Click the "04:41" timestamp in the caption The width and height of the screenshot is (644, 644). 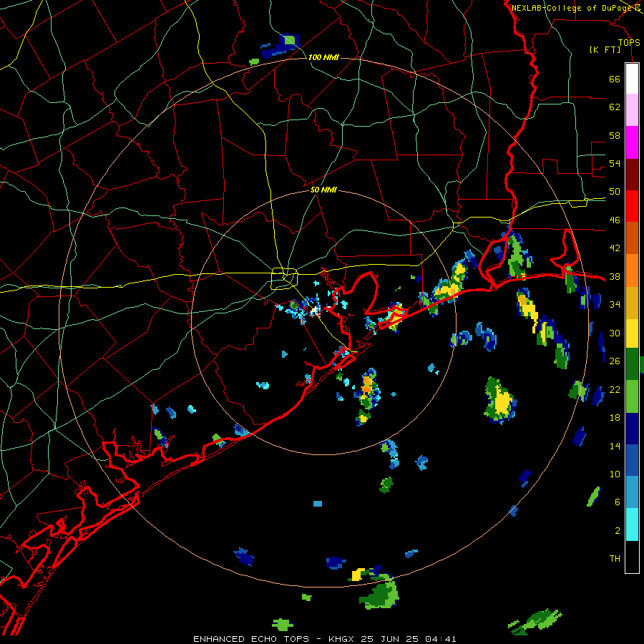click(x=441, y=639)
